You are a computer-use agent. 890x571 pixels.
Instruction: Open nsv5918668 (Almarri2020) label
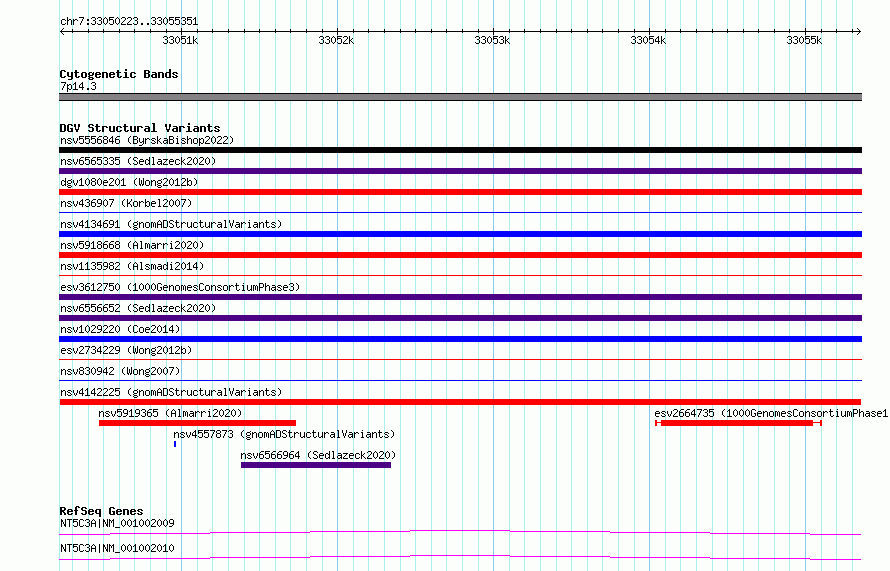(x=132, y=245)
